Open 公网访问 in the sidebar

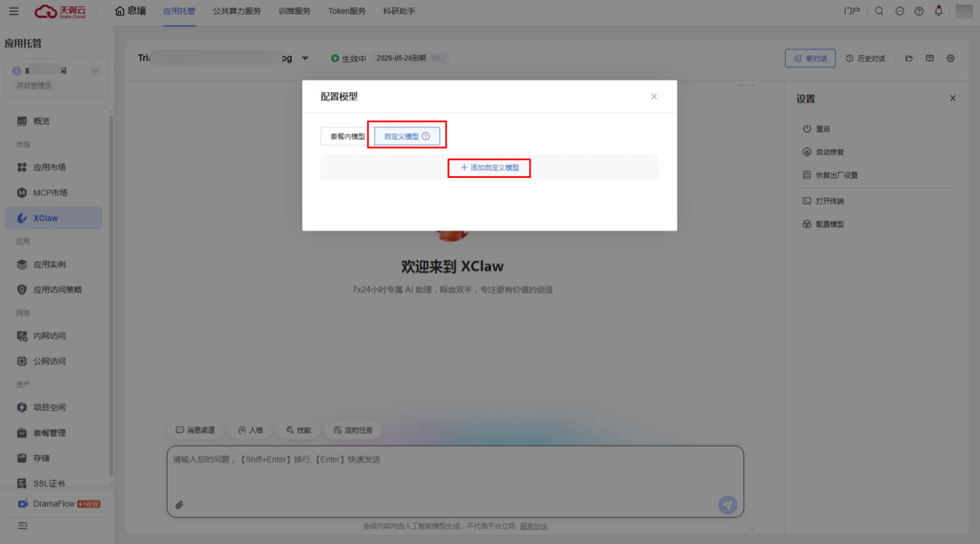[54, 361]
